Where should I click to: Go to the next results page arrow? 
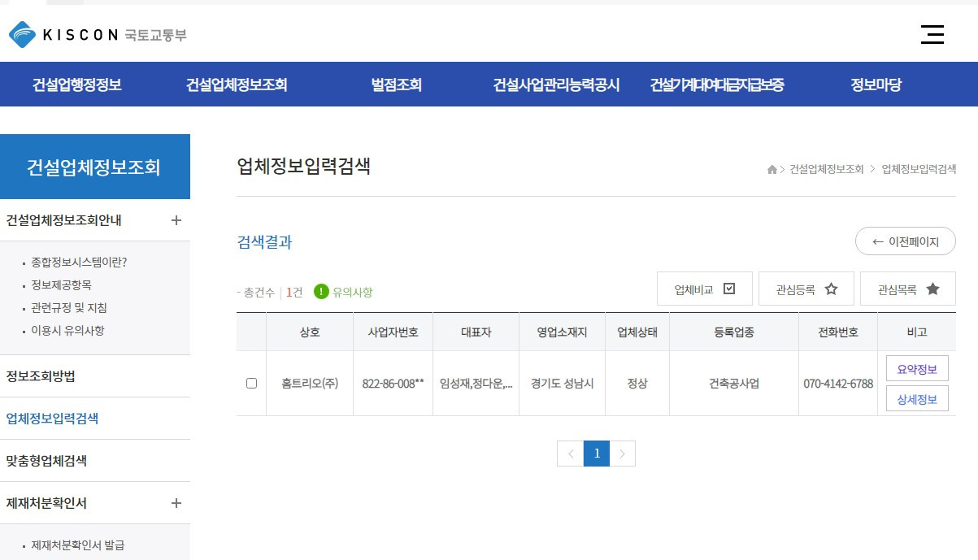pos(622,454)
